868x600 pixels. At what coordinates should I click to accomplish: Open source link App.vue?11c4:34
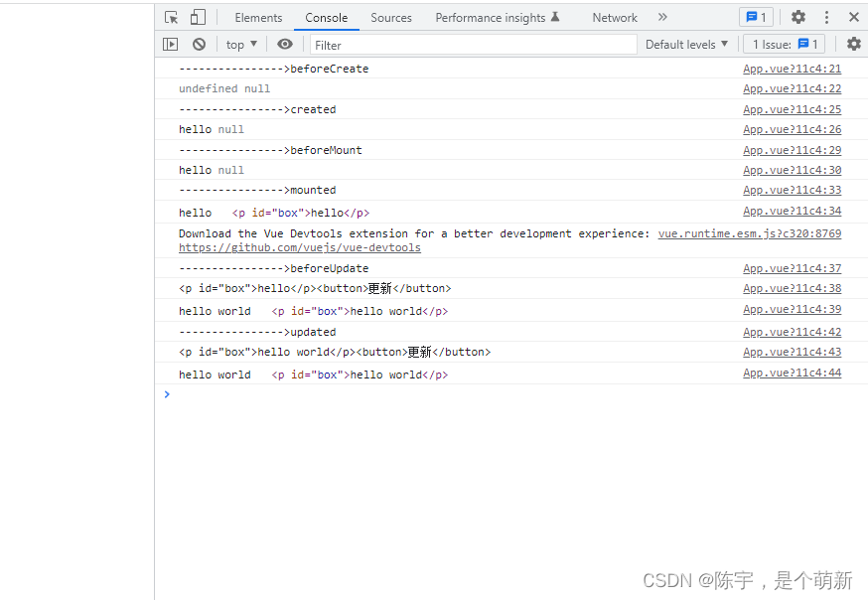793,211
